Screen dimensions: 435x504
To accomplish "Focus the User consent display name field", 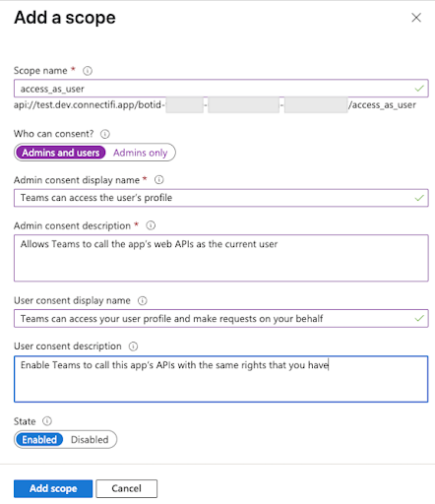I will [221, 318].
